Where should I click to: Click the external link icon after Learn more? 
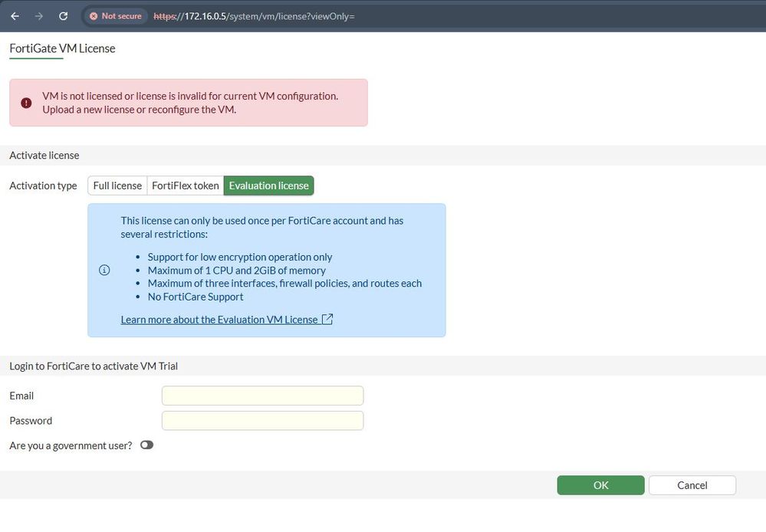[327, 319]
